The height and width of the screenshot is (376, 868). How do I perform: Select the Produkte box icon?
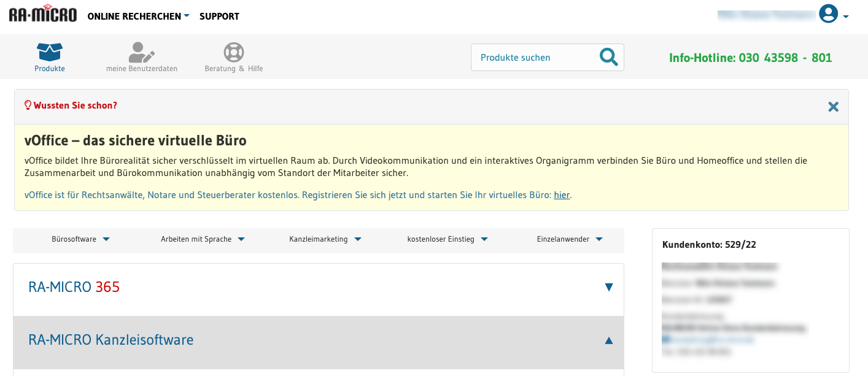[50, 52]
